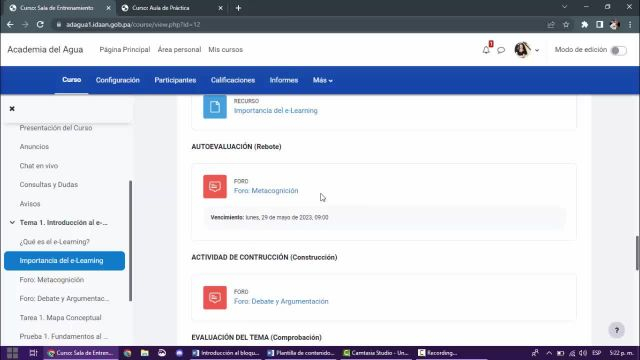Toggle Modo de edición switch
Viewport: 640px width, 360px height.
[618, 50]
